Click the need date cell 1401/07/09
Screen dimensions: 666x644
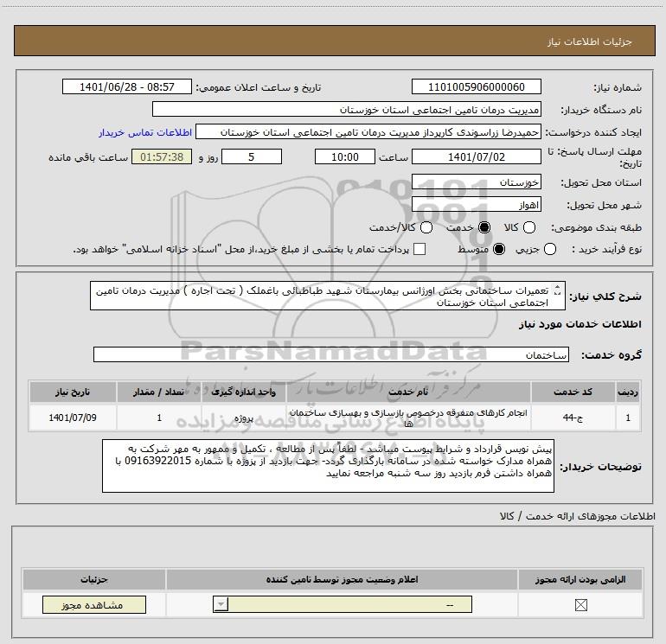[73, 418]
